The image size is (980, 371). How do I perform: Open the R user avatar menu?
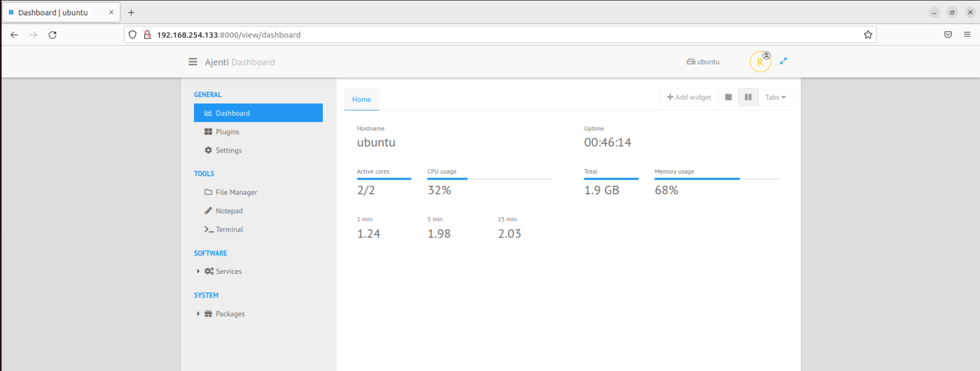click(760, 61)
